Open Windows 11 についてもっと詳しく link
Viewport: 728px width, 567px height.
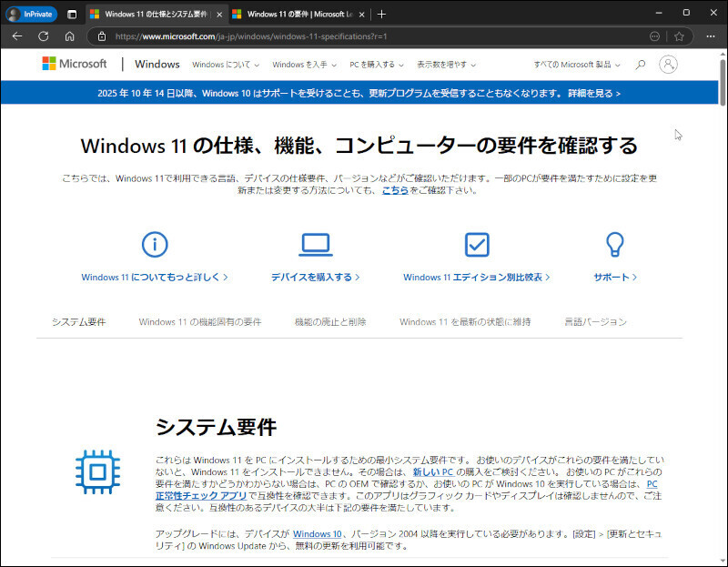(x=155, y=278)
